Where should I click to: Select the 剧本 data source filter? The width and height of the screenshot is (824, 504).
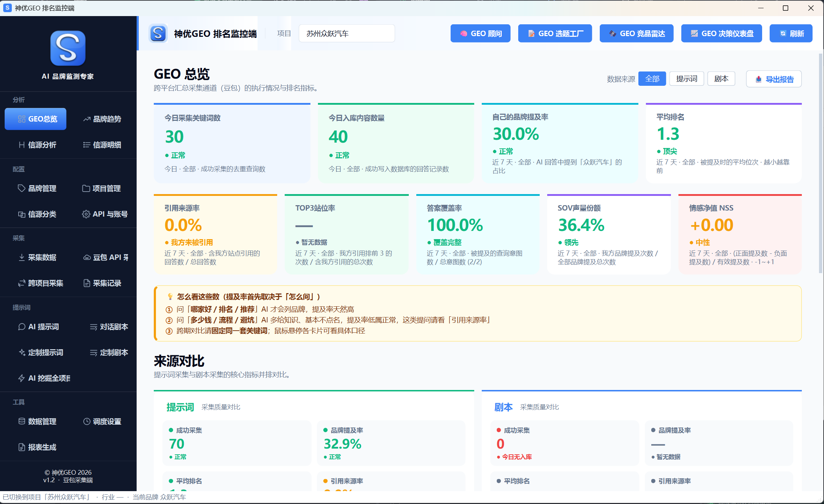tap(721, 79)
